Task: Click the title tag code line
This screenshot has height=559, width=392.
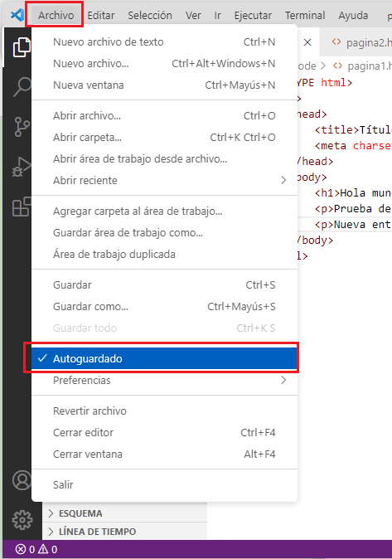Action: point(353,129)
